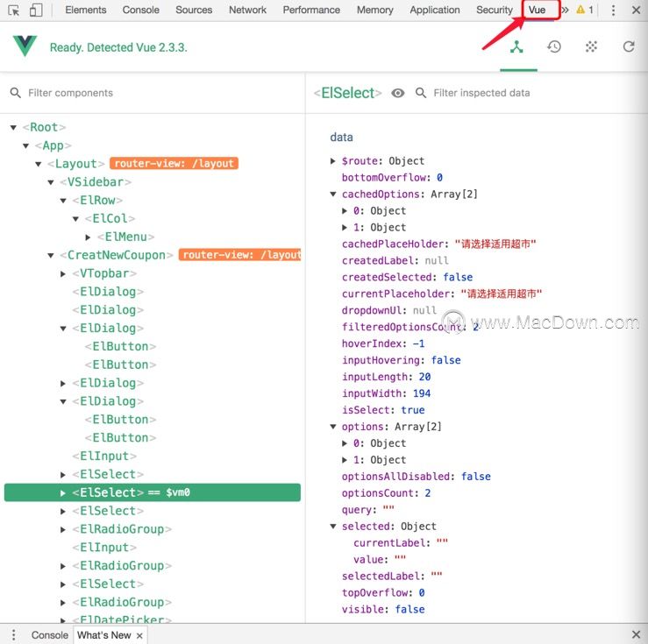Collapse the Root component node
The image size is (648, 644).
(x=14, y=127)
